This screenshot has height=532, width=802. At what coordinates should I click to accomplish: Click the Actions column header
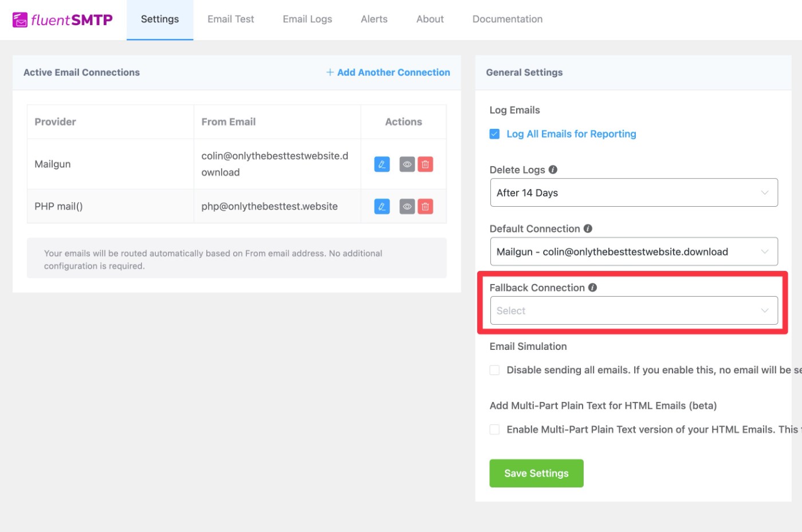[403, 122]
